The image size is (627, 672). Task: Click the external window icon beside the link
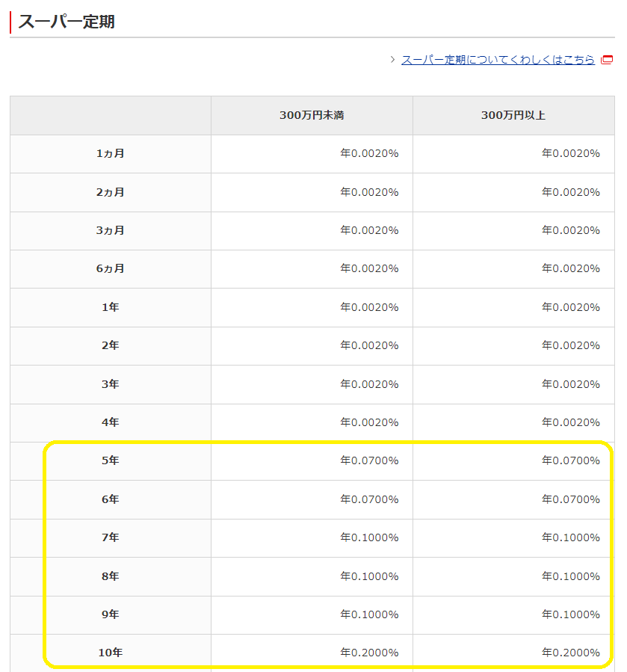point(607,60)
